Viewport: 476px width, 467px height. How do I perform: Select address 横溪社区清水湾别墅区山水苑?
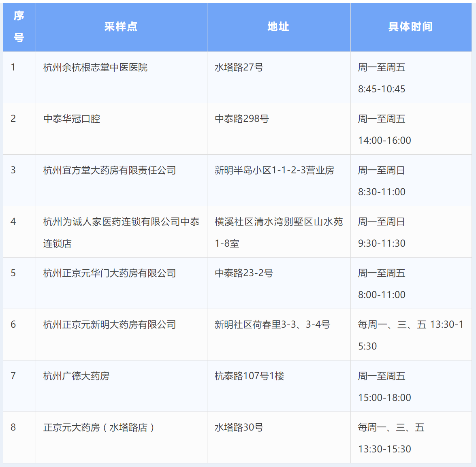pos(278,222)
